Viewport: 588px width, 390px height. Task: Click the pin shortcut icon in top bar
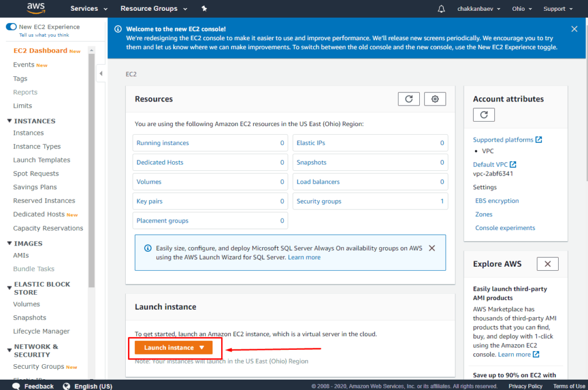tap(204, 8)
